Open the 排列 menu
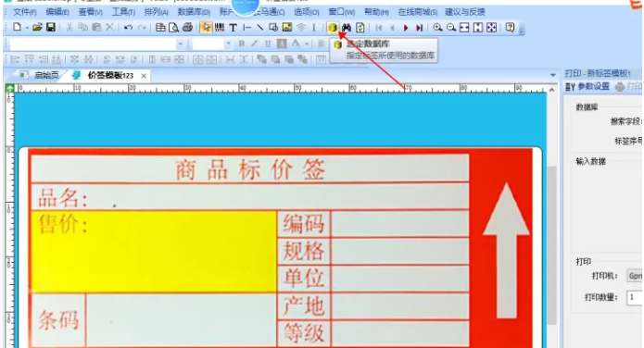644x348 pixels. coord(156,12)
